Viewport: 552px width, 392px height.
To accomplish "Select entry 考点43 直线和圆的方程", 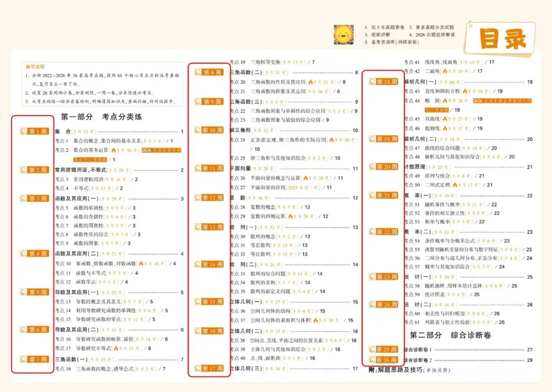I will tap(454, 91).
